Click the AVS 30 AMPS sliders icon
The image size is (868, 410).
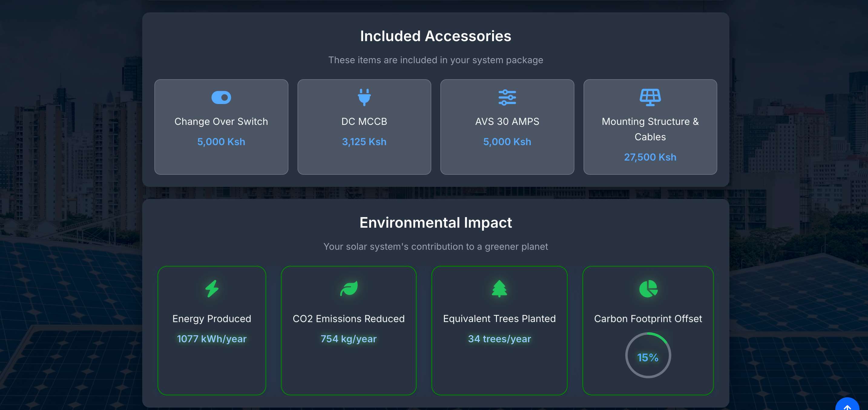click(x=507, y=98)
